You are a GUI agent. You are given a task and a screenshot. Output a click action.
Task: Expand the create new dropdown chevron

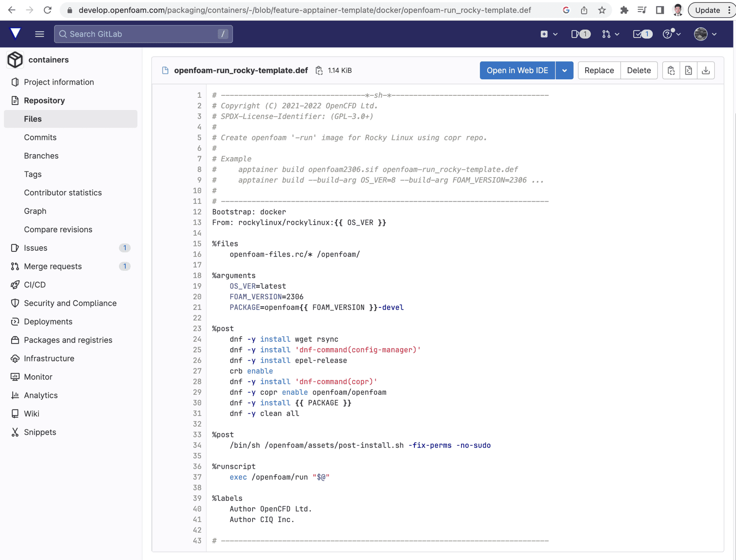555,34
